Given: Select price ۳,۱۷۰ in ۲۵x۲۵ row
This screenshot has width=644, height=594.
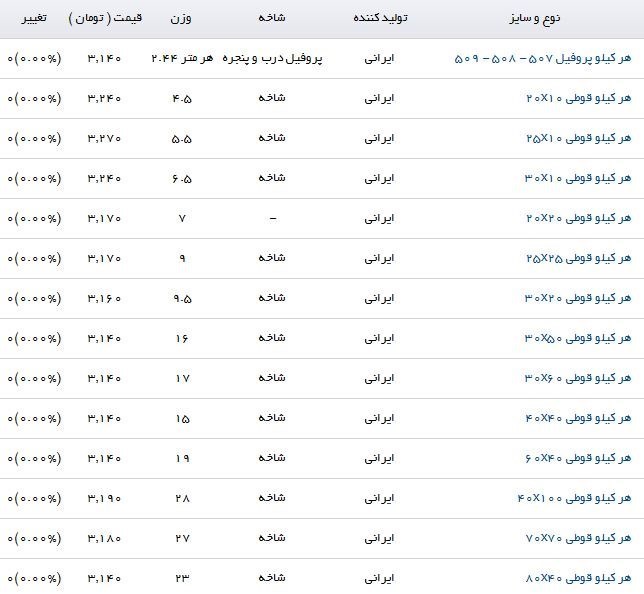Looking at the screenshot, I should coord(104,259).
